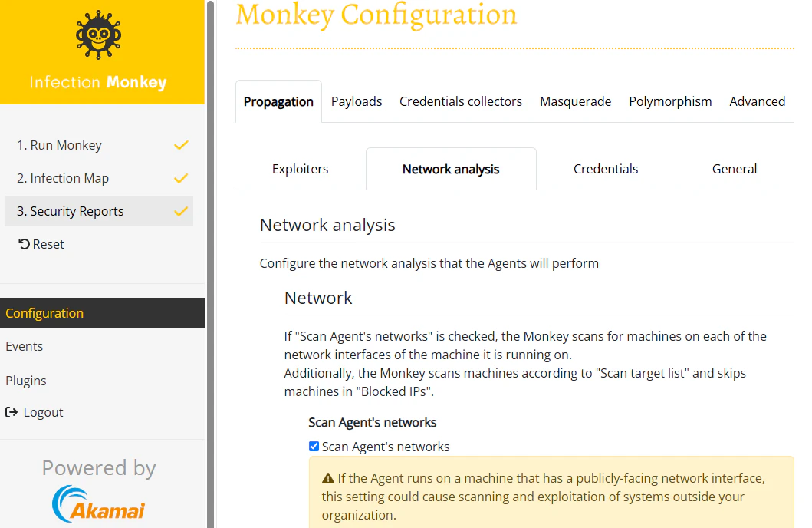
Task: Click the Infection Monkey logo icon
Action: tap(98, 35)
